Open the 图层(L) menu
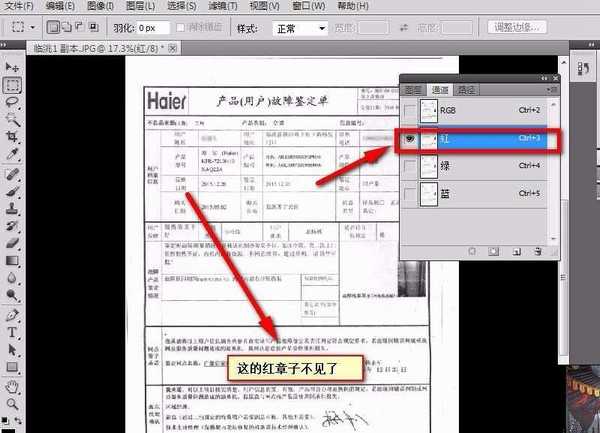This screenshot has width=600, height=433. pyautogui.click(x=140, y=6)
